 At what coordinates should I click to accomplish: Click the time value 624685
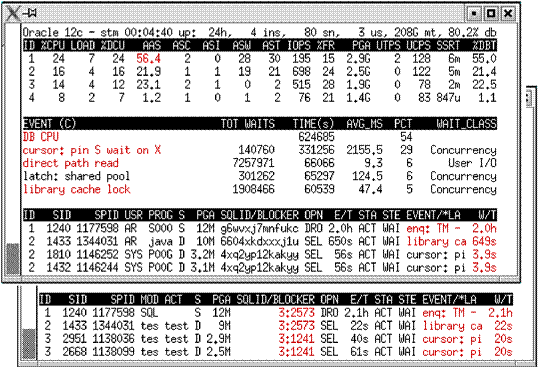[316, 137]
